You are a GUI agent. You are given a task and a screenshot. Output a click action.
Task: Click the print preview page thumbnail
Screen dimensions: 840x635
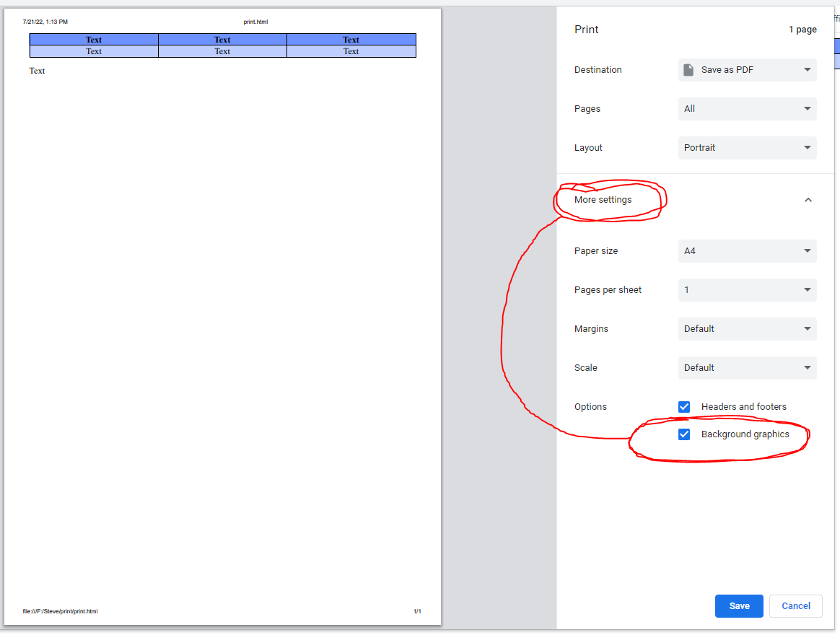coord(223,316)
